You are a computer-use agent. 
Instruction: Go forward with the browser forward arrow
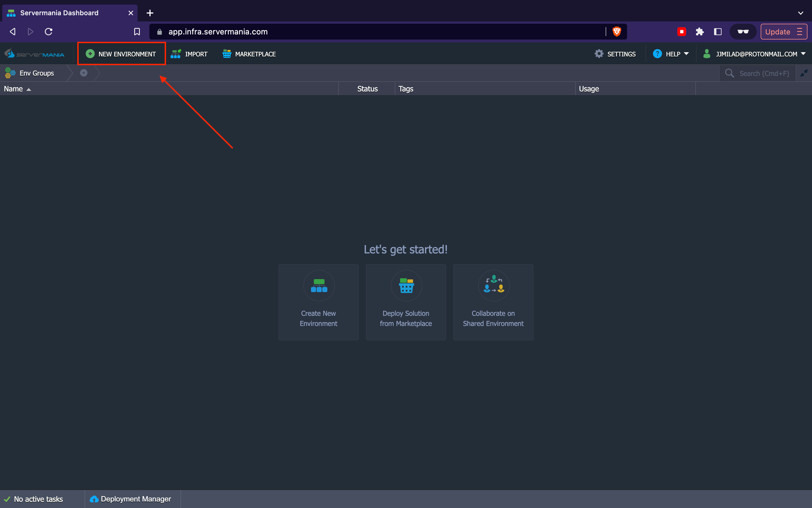(x=30, y=32)
